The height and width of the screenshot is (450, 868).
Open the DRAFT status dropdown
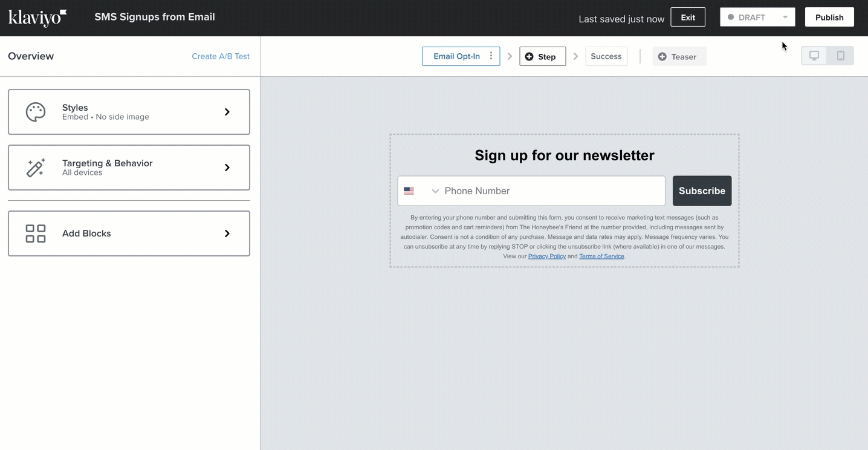pos(785,17)
